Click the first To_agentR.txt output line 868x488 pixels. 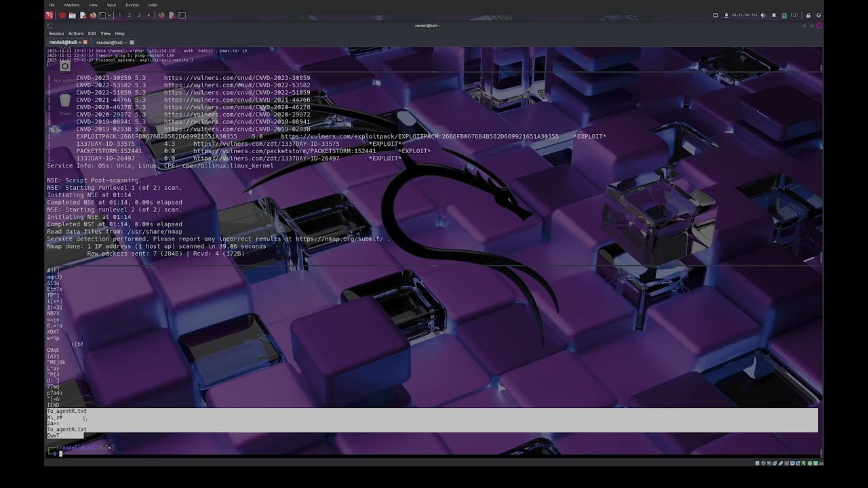coord(66,411)
